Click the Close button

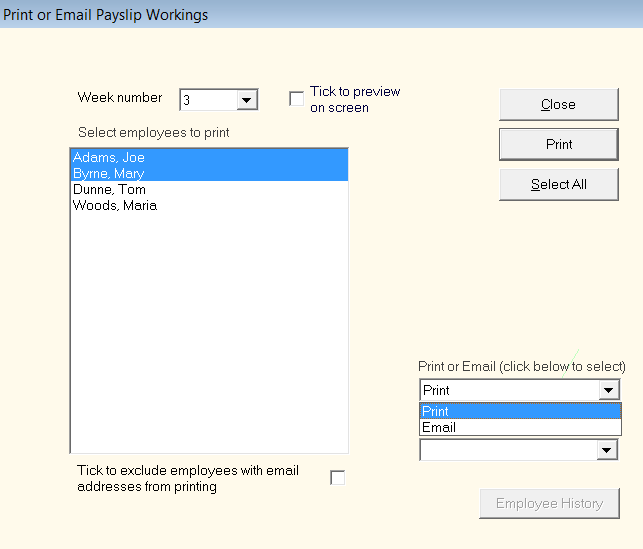(559, 105)
